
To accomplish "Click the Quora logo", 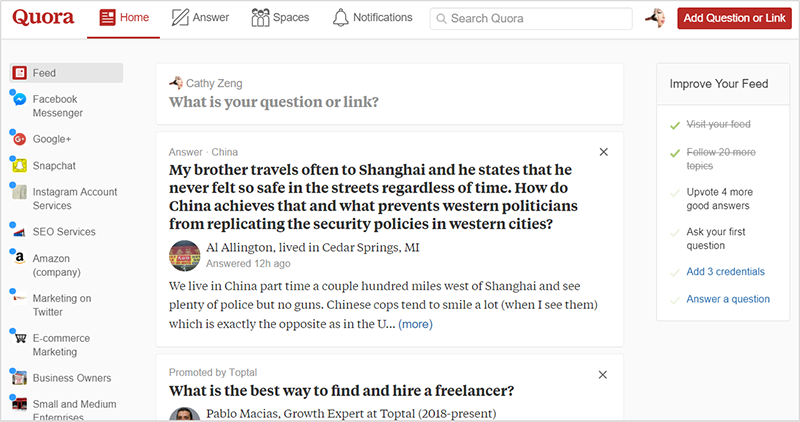I will 43,17.
